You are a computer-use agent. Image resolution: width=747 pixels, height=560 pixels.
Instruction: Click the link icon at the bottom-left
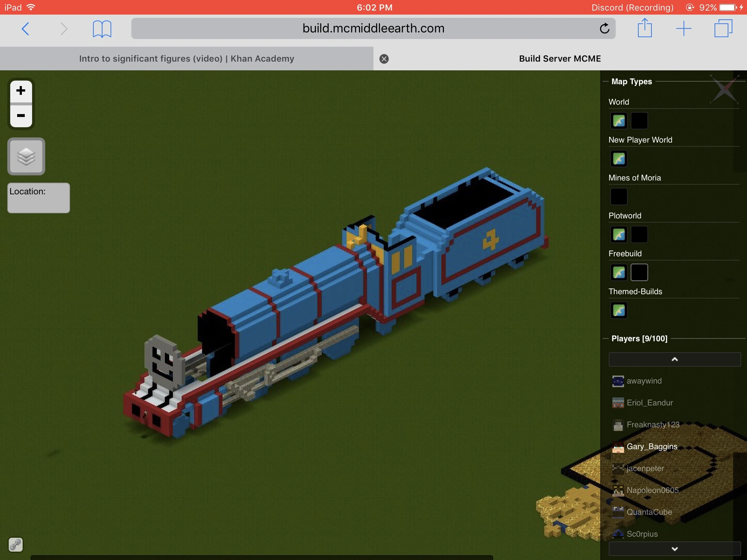(x=15, y=545)
